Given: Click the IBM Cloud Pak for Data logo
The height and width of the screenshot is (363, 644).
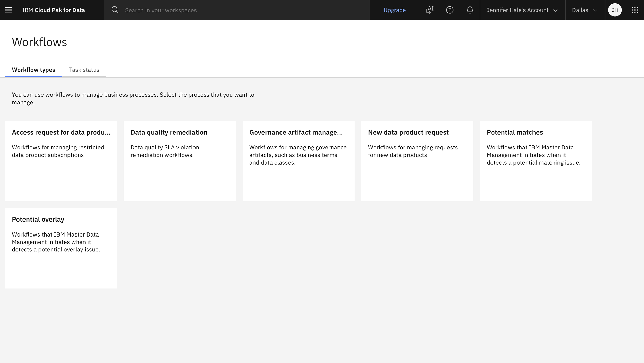Looking at the screenshot, I should click(54, 10).
